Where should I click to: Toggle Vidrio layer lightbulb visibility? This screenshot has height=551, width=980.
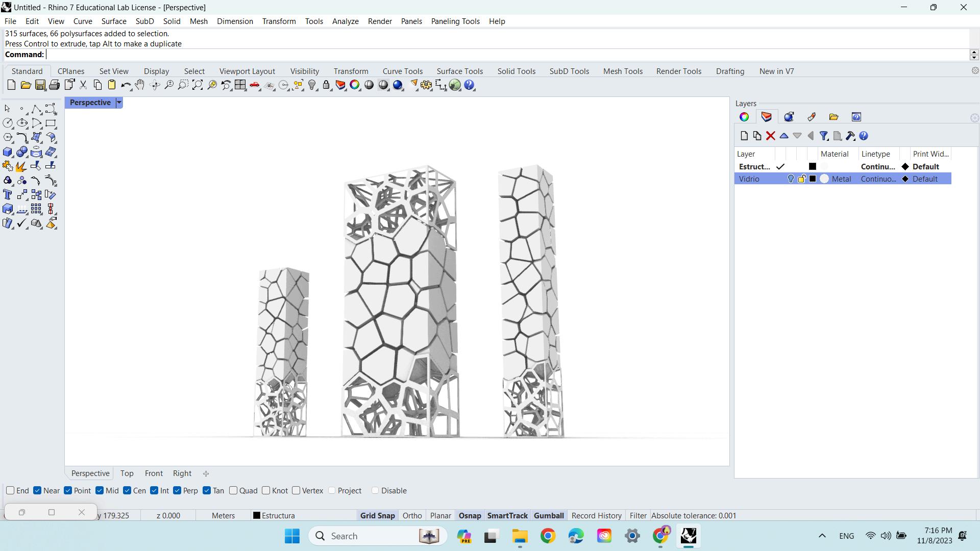(x=790, y=179)
